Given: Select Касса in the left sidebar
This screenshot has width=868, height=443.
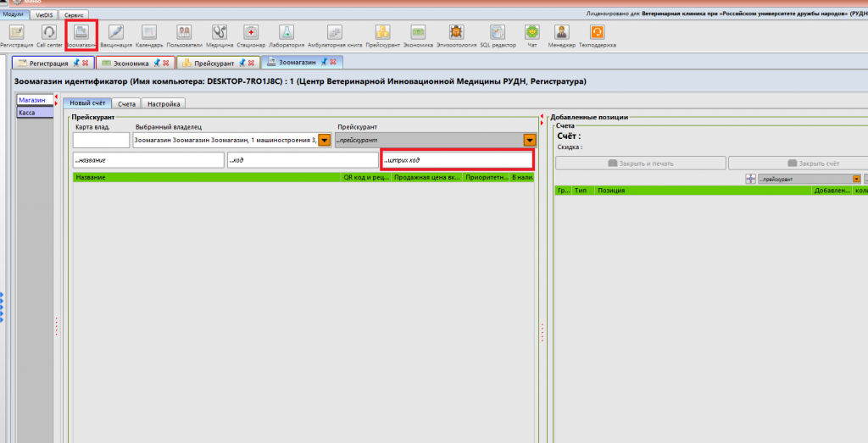Looking at the screenshot, I should [x=27, y=112].
